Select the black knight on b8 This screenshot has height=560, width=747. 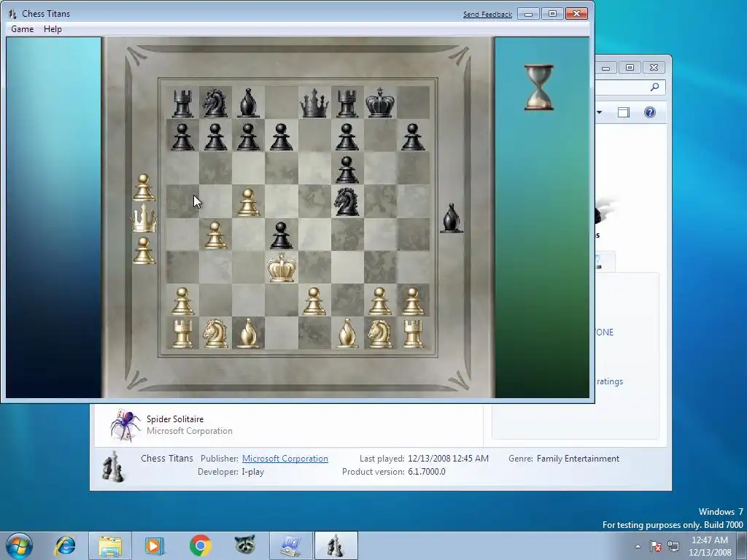coord(215,104)
